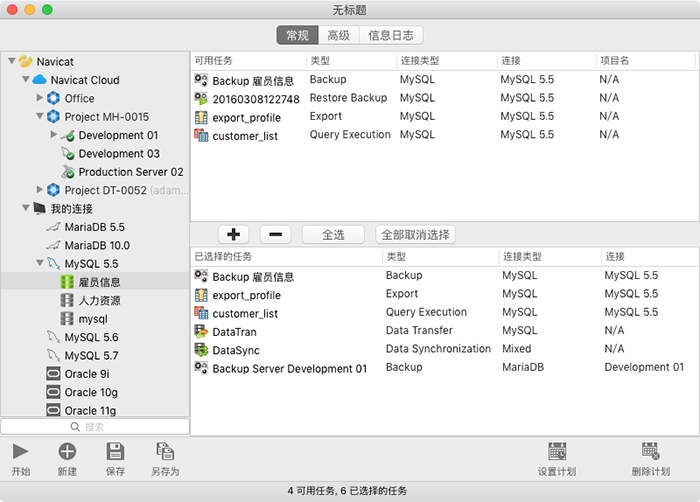
Task: Collapse the Navicat Cloud node
Action: tap(26, 79)
